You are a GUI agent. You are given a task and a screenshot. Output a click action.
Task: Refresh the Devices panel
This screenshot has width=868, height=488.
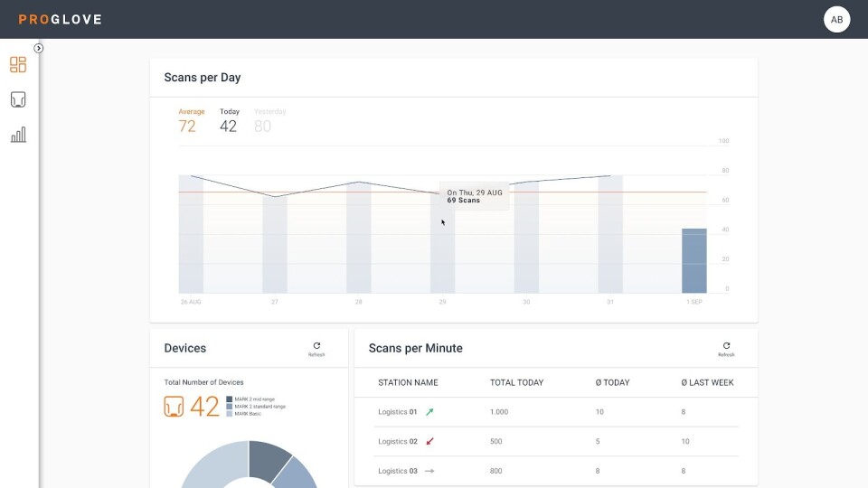316,349
